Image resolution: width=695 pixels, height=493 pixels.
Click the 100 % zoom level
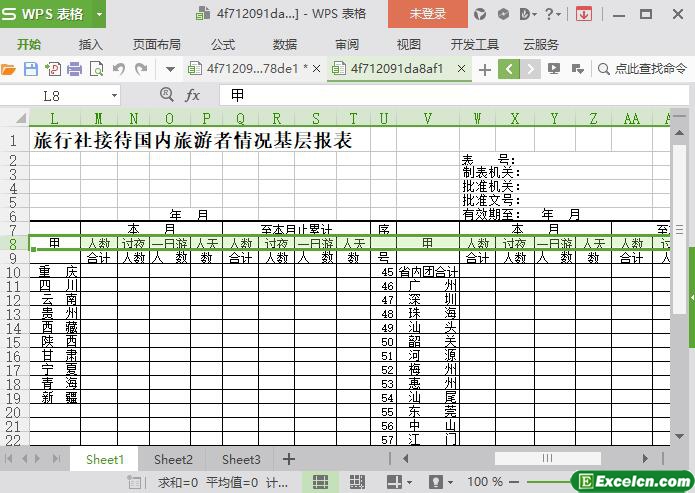coord(485,482)
